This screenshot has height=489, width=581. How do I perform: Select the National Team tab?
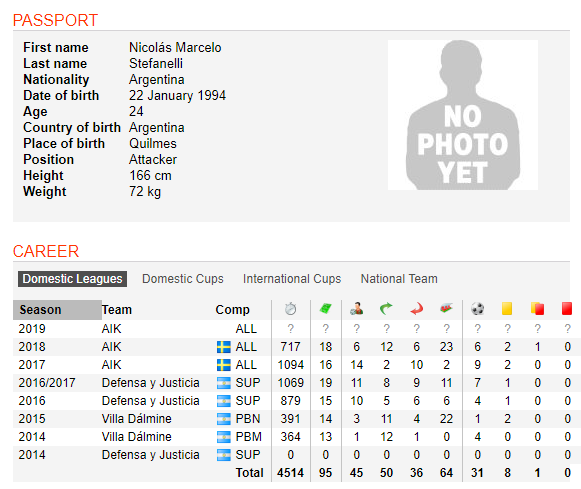pyautogui.click(x=399, y=279)
